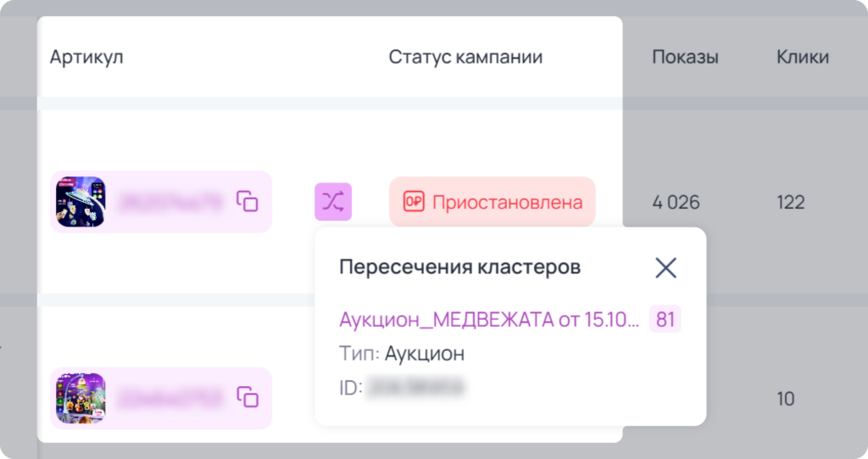Open the first product thumbnail image

[x=81, y=202]
